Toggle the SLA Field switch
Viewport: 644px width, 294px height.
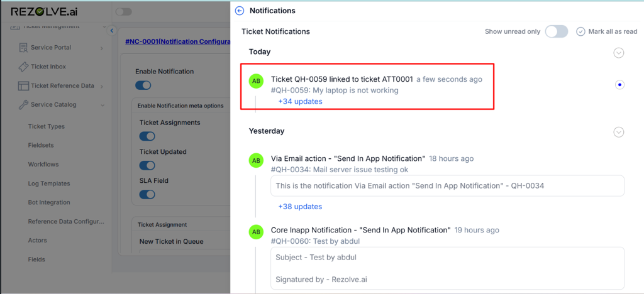pyautogui.click(x=147, y=194)
